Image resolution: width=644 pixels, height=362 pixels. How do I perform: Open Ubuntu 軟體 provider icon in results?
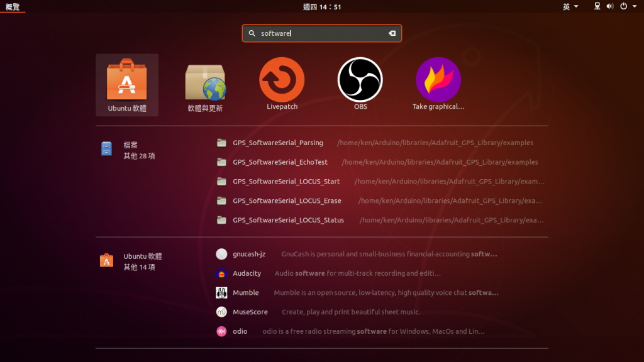click(x=106, y=260)
